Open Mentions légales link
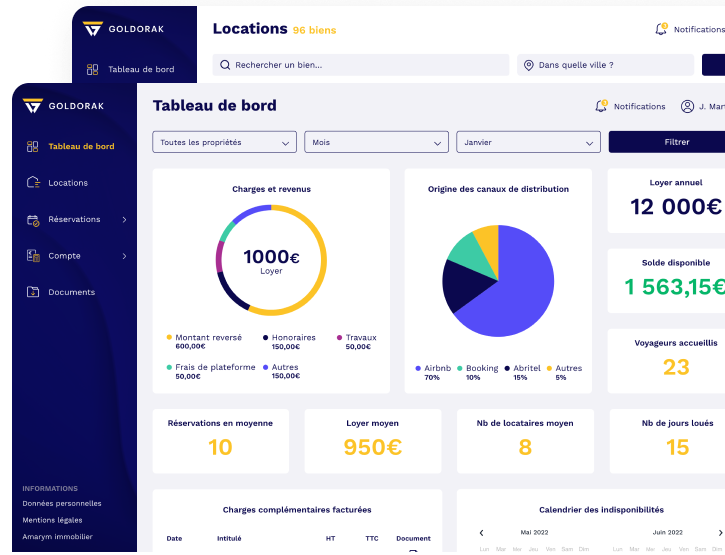The width and height of the screenshot is (725, 555). (x=52, y=520)
